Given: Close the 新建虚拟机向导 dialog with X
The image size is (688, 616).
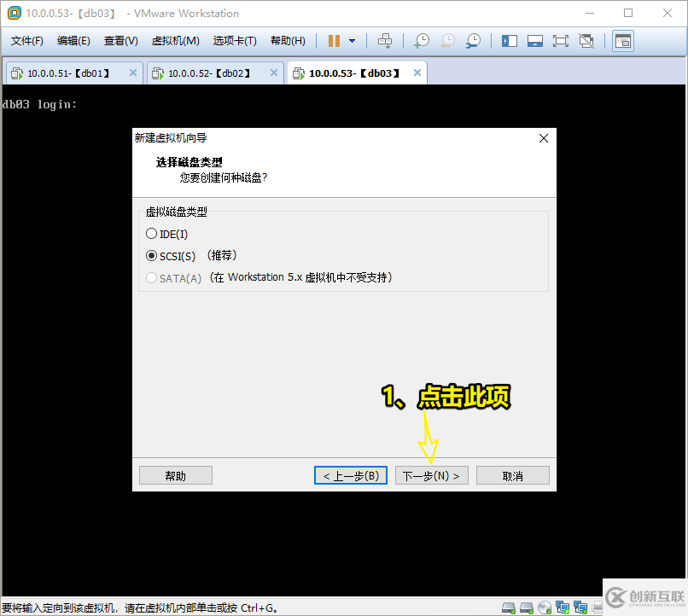Looking at the screenshot, I should [544, 138].
